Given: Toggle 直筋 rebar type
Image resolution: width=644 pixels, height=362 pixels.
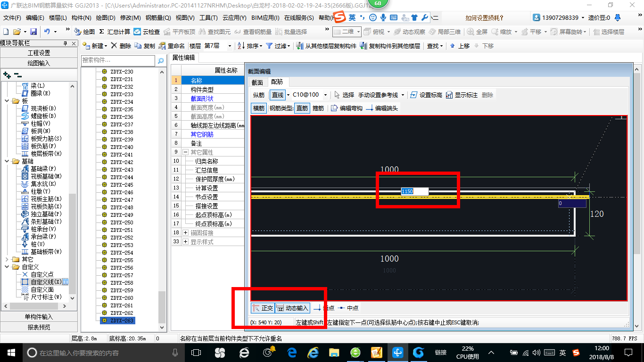Looking at the screenshot, I should [x=302, y=108].
